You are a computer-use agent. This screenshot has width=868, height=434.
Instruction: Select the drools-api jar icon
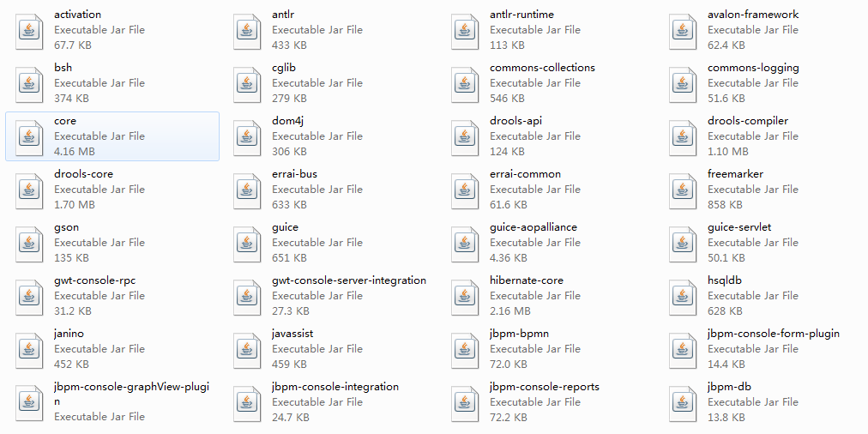pos(465,137)
